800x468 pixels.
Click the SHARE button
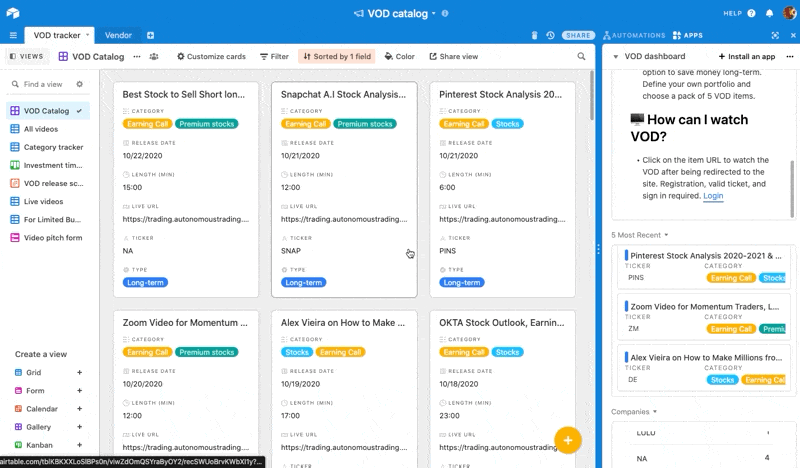578,35
